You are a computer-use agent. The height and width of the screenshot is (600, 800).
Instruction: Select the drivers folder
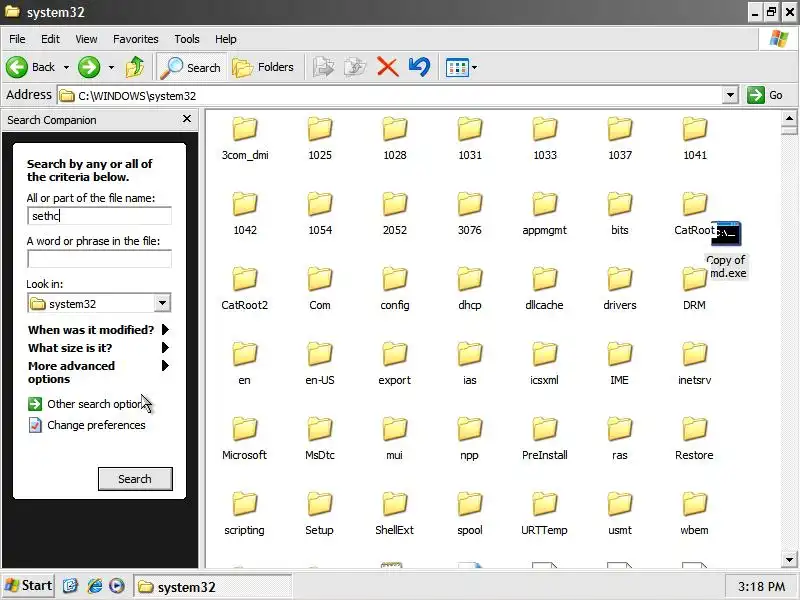coord(620,289)
